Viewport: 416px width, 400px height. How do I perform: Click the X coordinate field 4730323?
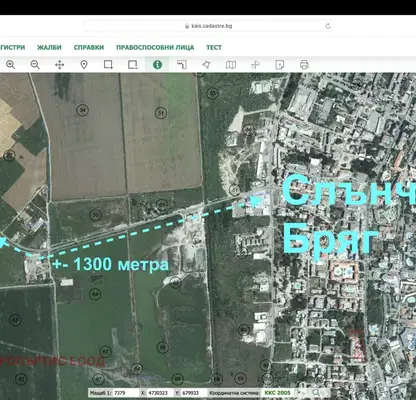159,393
